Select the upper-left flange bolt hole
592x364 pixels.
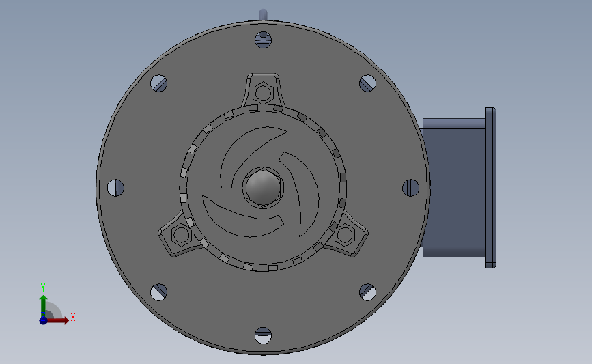[x=159, y=83]
